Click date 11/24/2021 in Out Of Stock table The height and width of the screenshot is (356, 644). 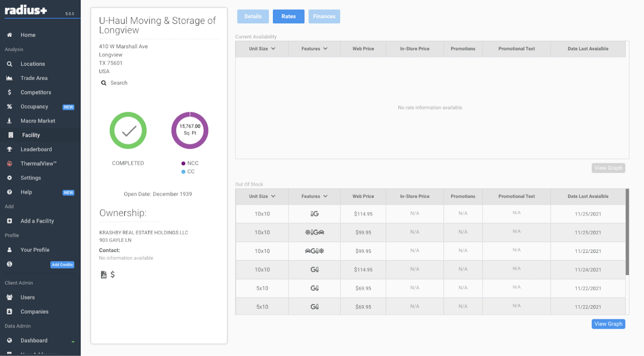click(588, 270)
